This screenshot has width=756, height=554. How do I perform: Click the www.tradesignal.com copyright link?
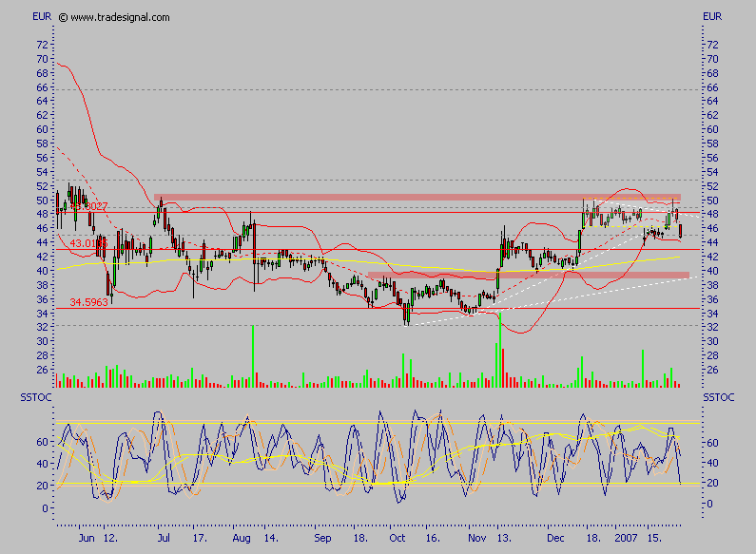[120, 17]
